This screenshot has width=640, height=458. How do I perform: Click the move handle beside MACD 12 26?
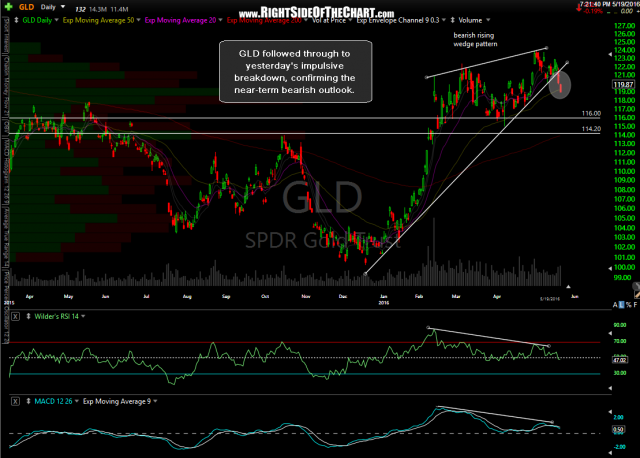point(28,401)
